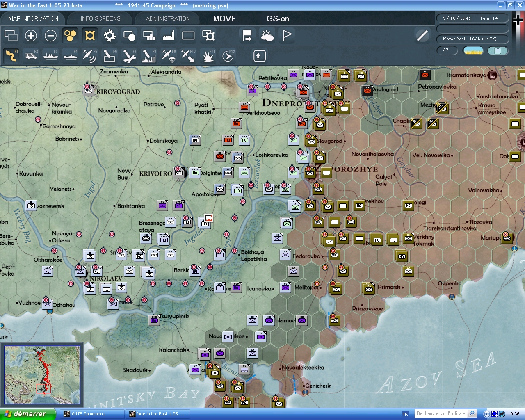Select F4 amphibious transport mode
The height and width of the screenshot is (420, 525).
click(x=70, y=56)
